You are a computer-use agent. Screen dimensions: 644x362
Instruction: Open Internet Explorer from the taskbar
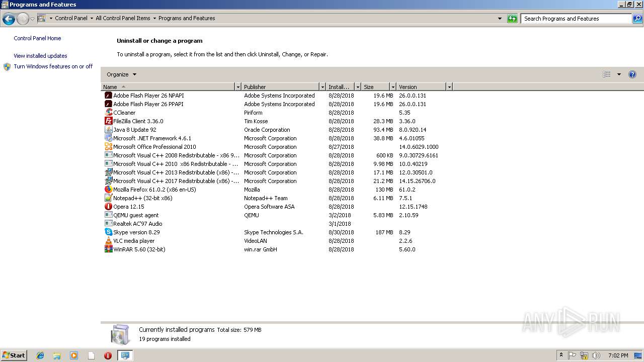(40, 355)
